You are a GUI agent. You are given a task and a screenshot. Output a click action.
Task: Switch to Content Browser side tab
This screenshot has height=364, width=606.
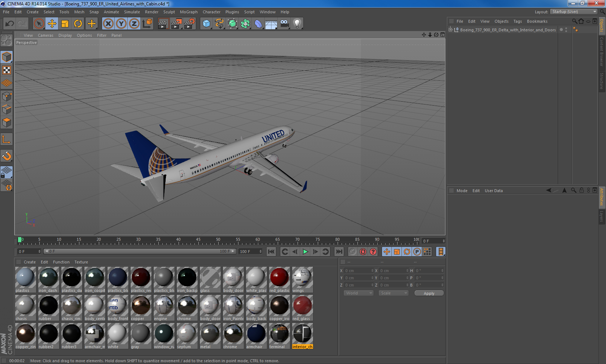[602, 51]
